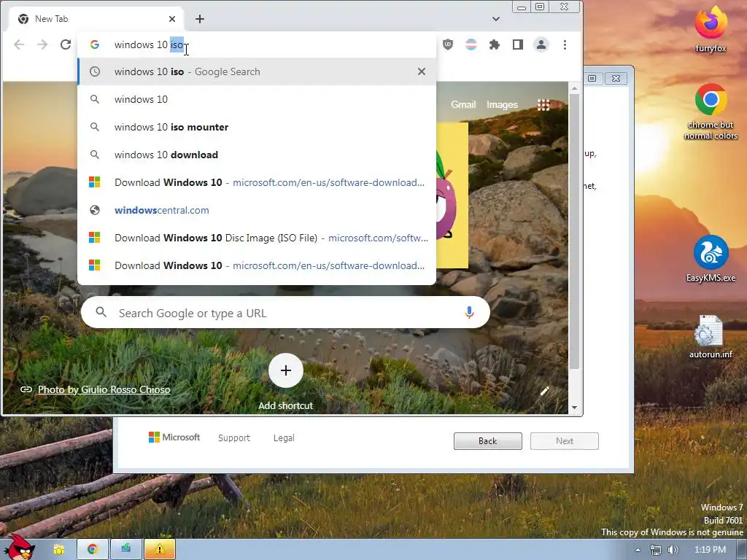
Task: Select the furryfox desktop icon
Action: [711, 28]
